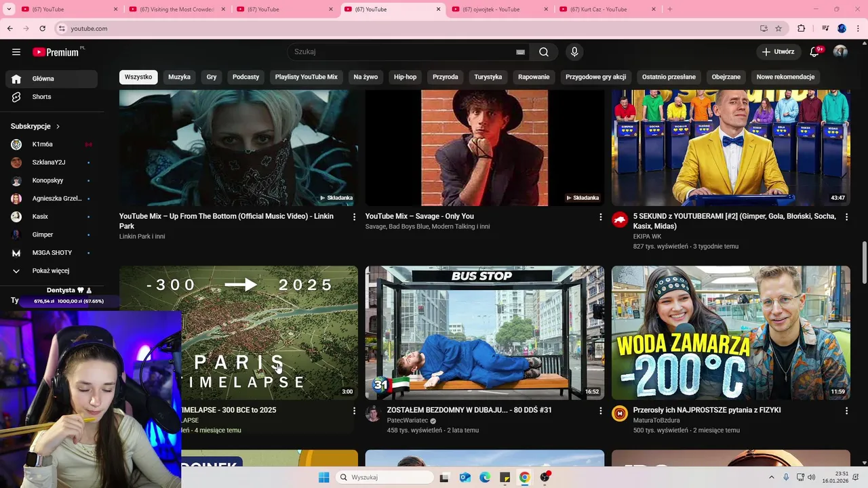Open options for Paris Timelapse video

[x=354, y=411]
